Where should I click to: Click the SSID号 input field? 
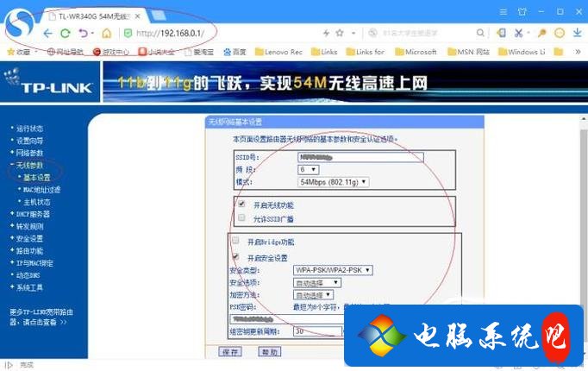tap(360, 157)
